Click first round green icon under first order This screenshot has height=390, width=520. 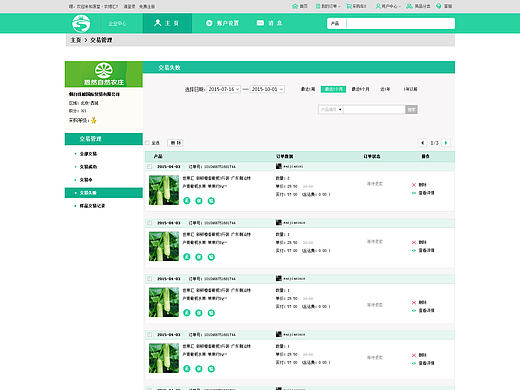187,201
